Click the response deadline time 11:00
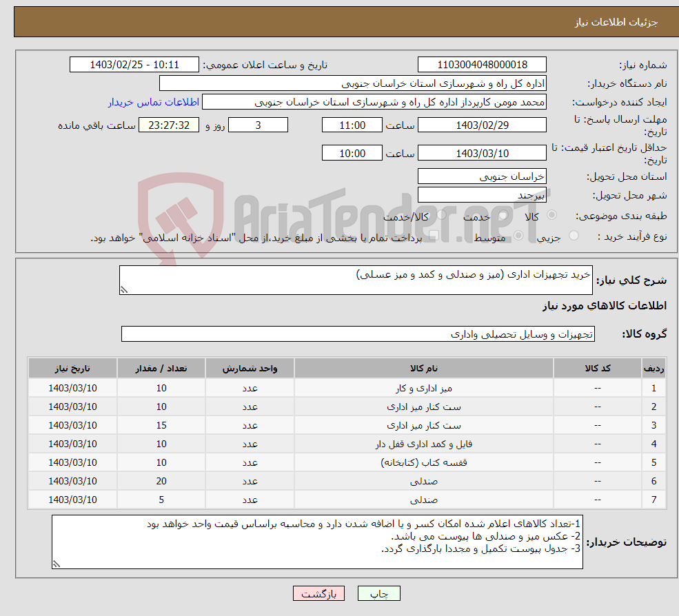 click(x=352, y=125)
